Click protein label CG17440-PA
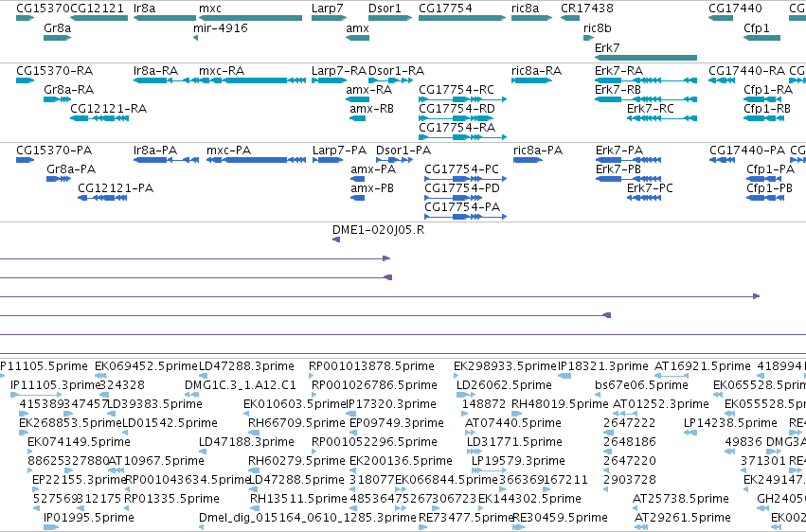 (747, 151)
